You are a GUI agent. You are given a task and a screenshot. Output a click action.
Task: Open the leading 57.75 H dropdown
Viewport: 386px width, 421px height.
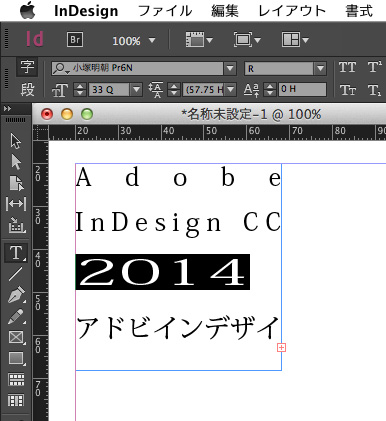click(230, 89)
